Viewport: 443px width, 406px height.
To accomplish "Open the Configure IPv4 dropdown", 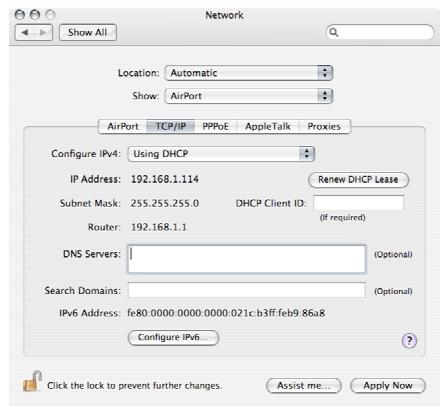I will click(x=221, y=154).
